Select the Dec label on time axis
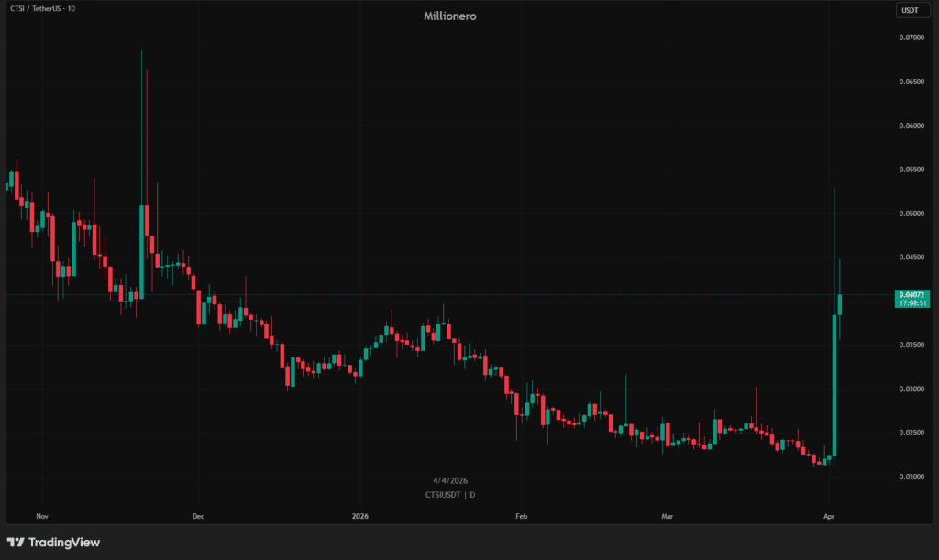This screenshot has height=560, width=939. [198, 516]
